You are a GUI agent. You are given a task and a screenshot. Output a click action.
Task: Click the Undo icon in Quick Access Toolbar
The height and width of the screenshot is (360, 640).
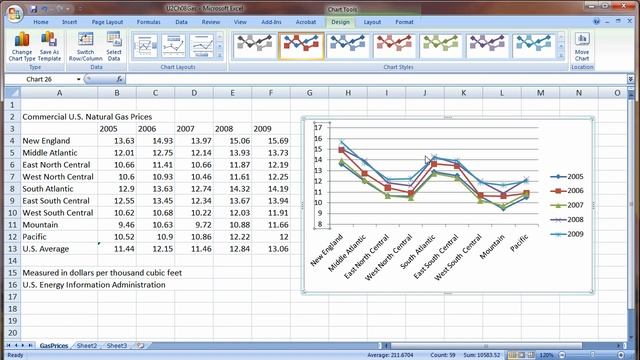coord(44,9)
